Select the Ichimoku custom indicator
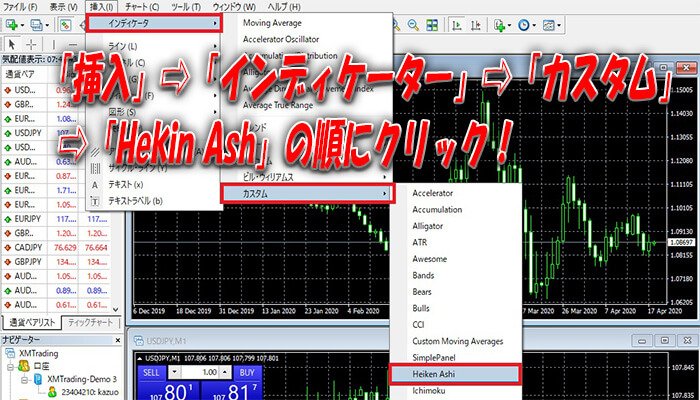 tap(432, 393)
